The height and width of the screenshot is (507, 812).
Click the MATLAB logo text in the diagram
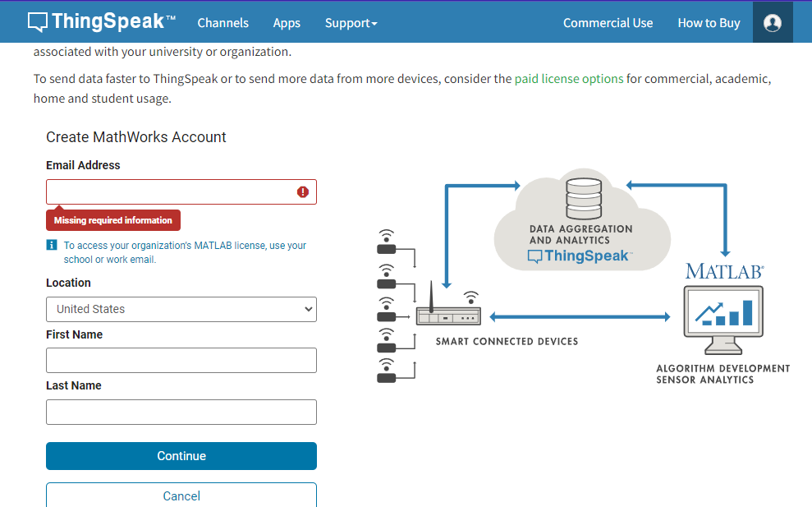[x=724, y=271]
